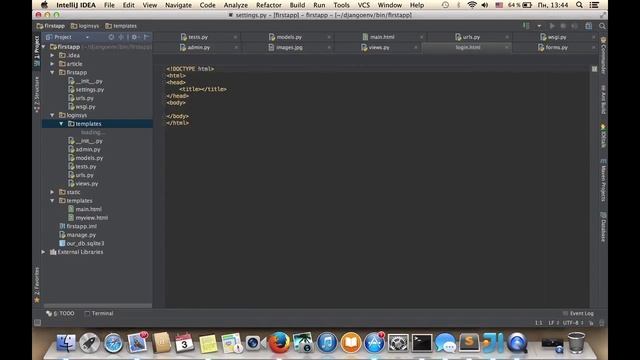Open the File menu
This screenshot has height=360, width=640.
click(109, 5)
